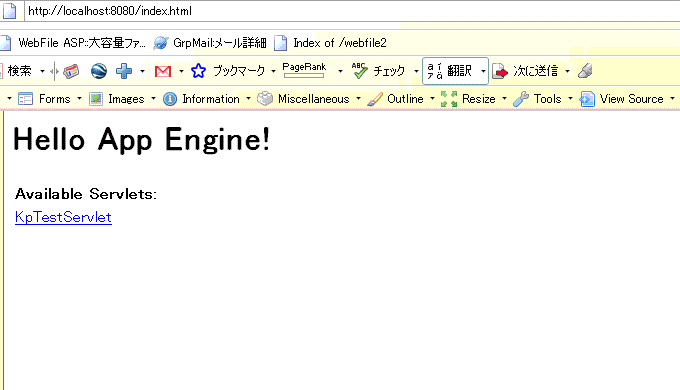
Task: Click the Images picture icon
Action: tap(96, 99)
